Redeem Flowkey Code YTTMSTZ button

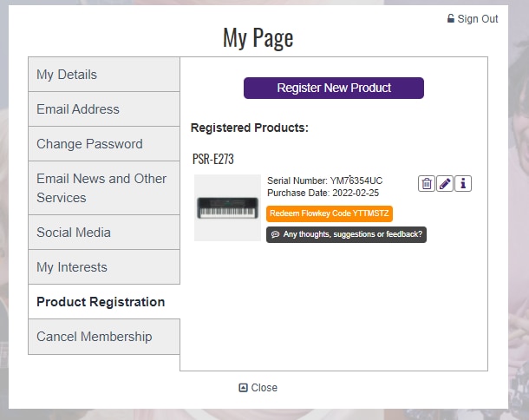coord(330,213)
